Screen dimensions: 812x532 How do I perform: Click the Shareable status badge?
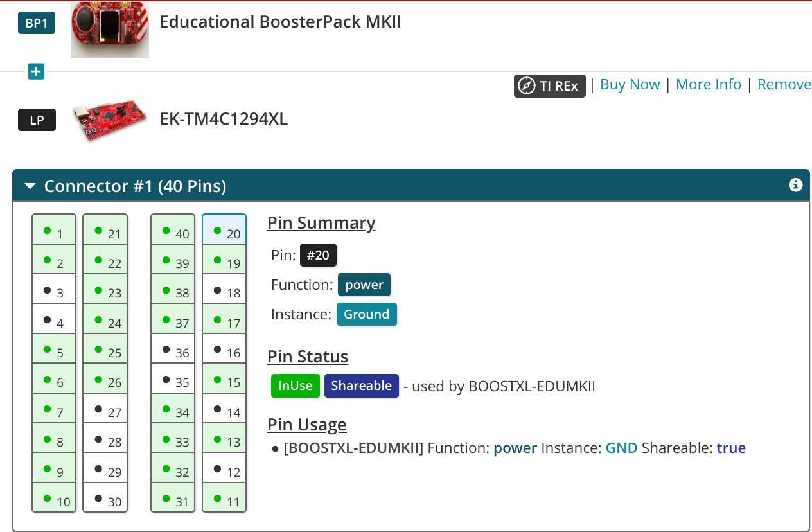click(362, 386)
